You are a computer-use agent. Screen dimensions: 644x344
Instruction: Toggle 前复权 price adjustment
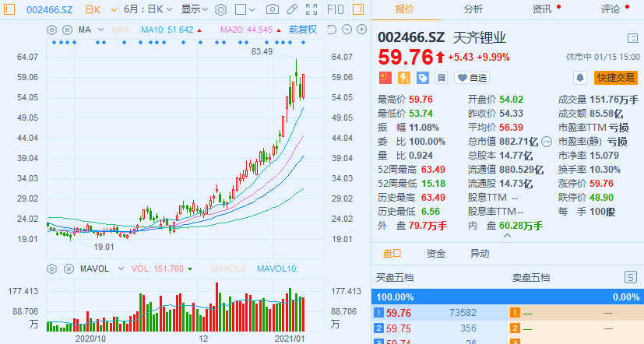point(303,30)
